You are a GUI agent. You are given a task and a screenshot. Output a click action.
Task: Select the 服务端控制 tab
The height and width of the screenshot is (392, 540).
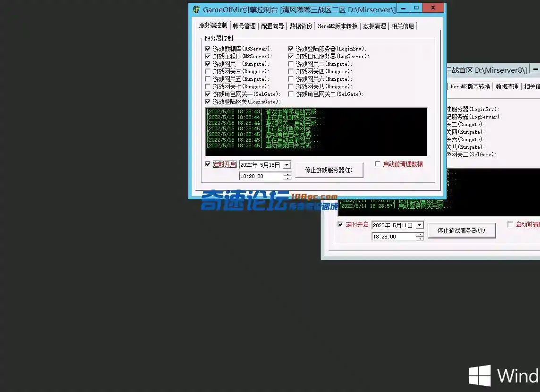[213, 26]
